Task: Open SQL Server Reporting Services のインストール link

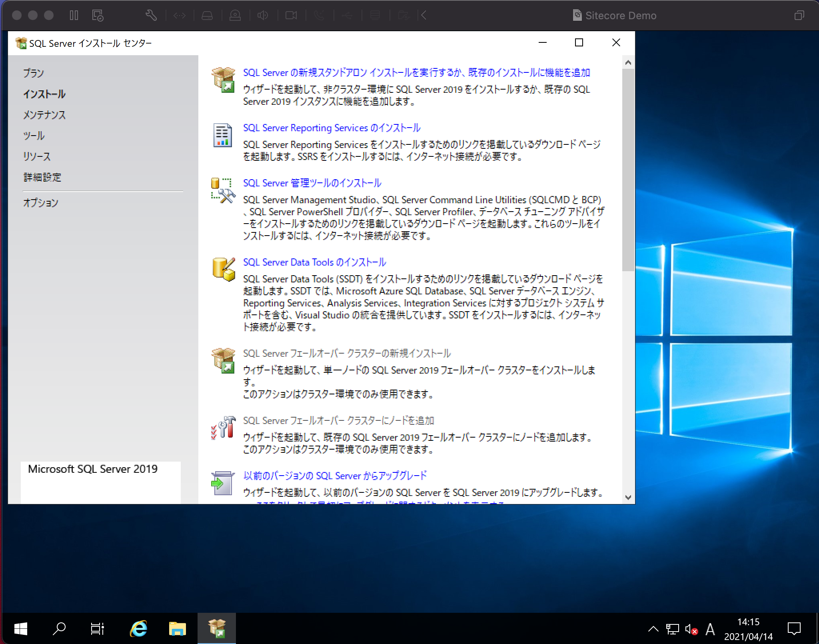Action: pyautogui.click(x=332, y=128)
